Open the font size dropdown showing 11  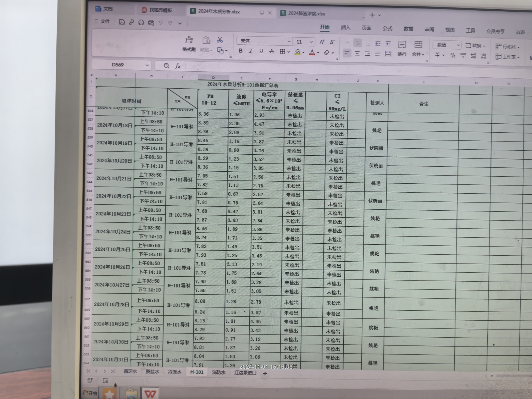click(x=311, y=42)
